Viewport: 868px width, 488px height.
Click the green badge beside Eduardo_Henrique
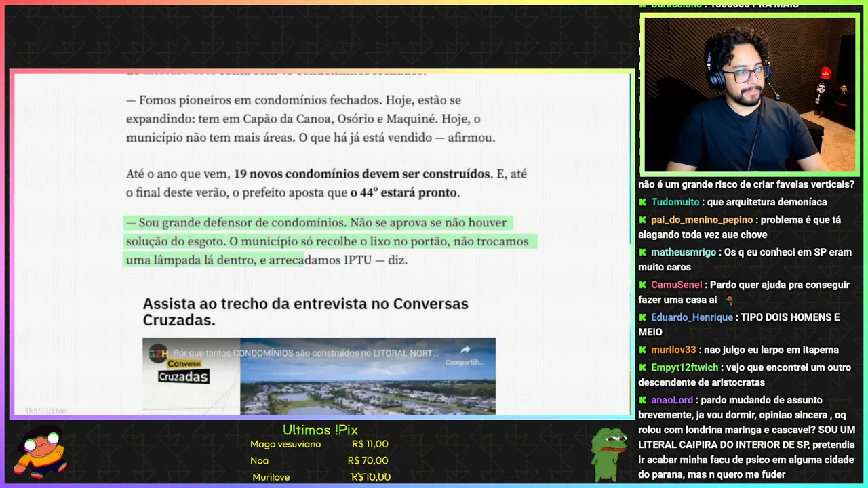642,317
